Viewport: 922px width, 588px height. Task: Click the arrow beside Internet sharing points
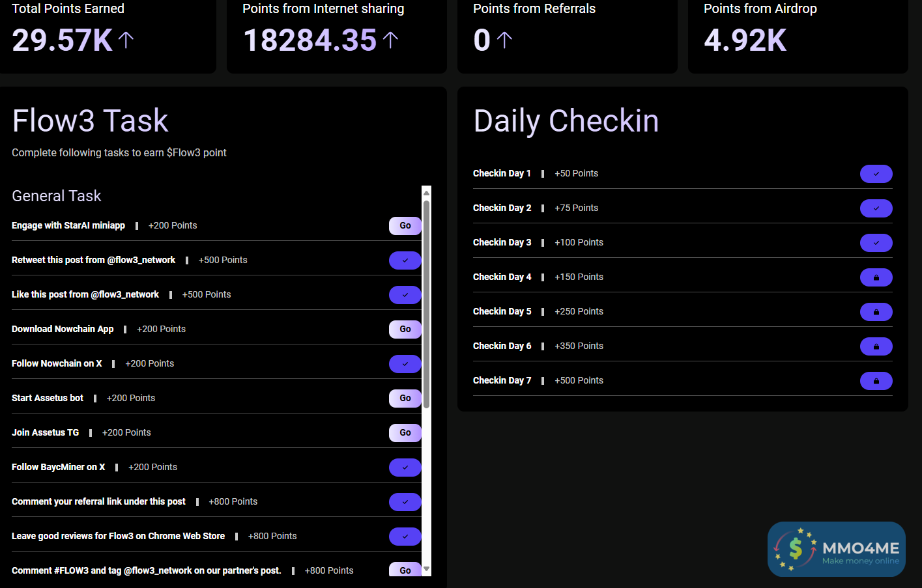tap(390, 40)
